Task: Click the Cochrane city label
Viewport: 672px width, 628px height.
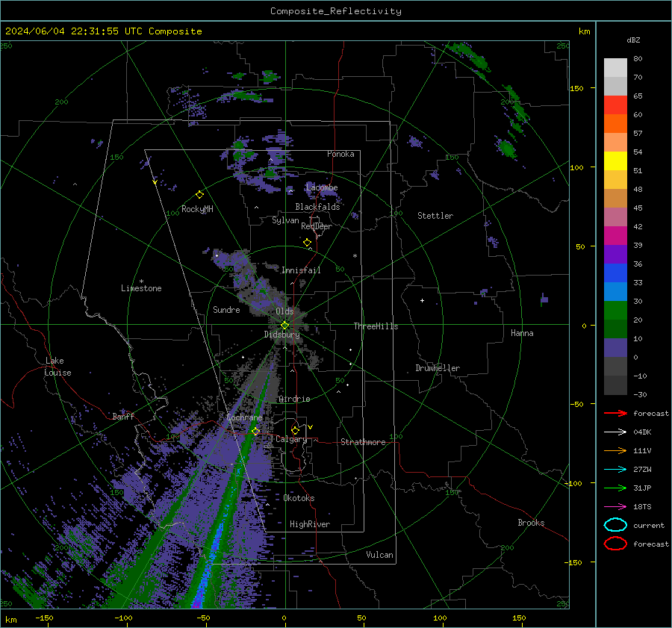Action: 244,417
